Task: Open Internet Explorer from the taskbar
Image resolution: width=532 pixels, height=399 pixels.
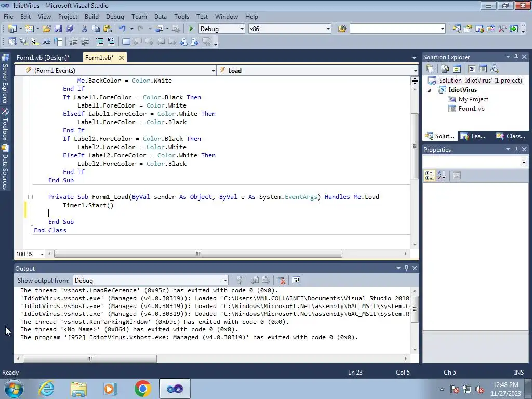Action: pos(46,389)
